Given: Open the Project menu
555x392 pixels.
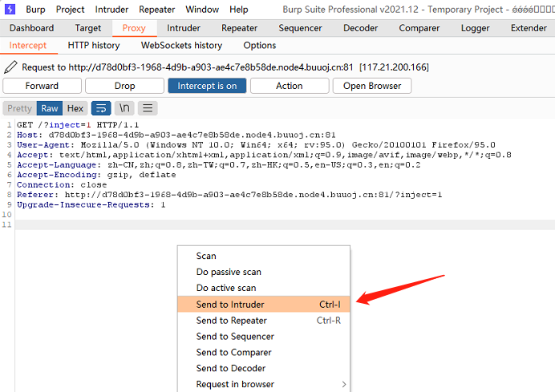Looking at the screenshot, I should click(70, 9).
